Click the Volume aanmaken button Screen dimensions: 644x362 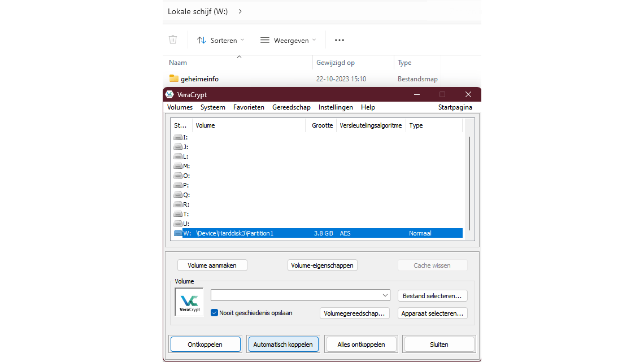click(x=212, y=265)
